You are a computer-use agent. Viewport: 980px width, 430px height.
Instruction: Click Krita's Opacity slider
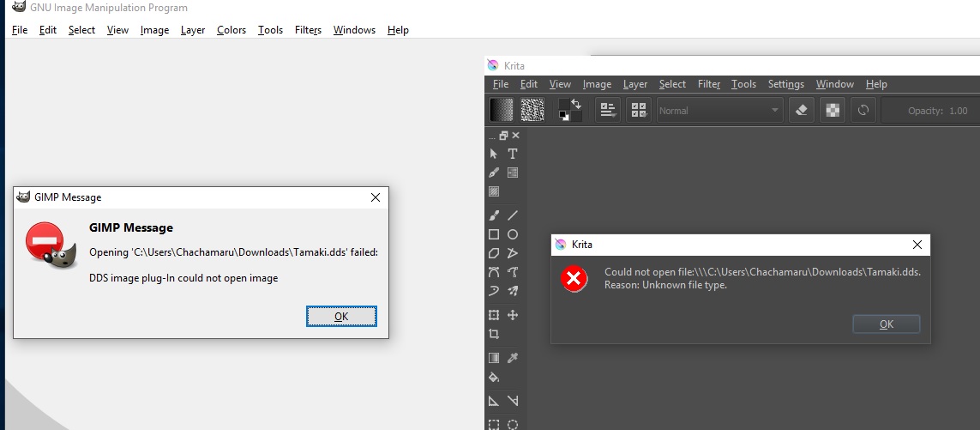(x=930, y=110)
